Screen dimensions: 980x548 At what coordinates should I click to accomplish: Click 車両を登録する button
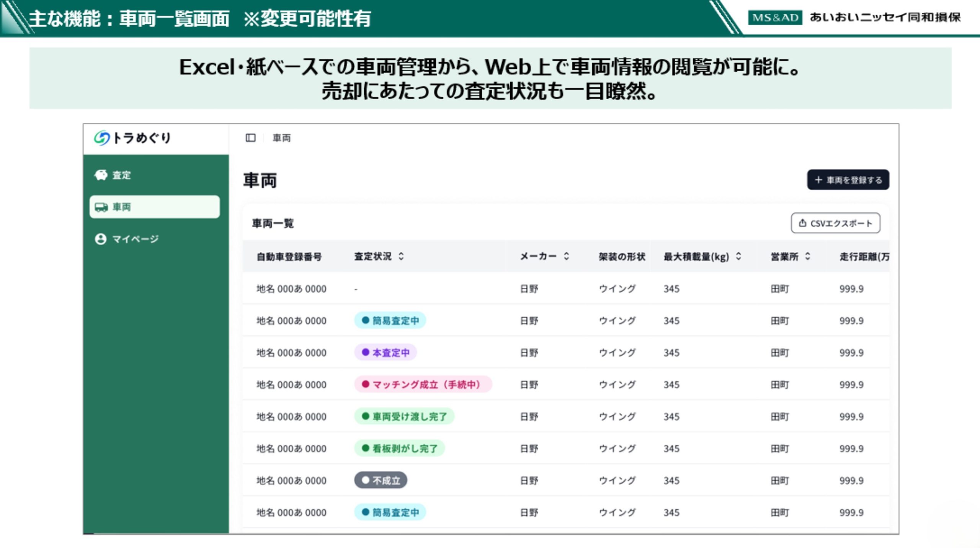848,180
